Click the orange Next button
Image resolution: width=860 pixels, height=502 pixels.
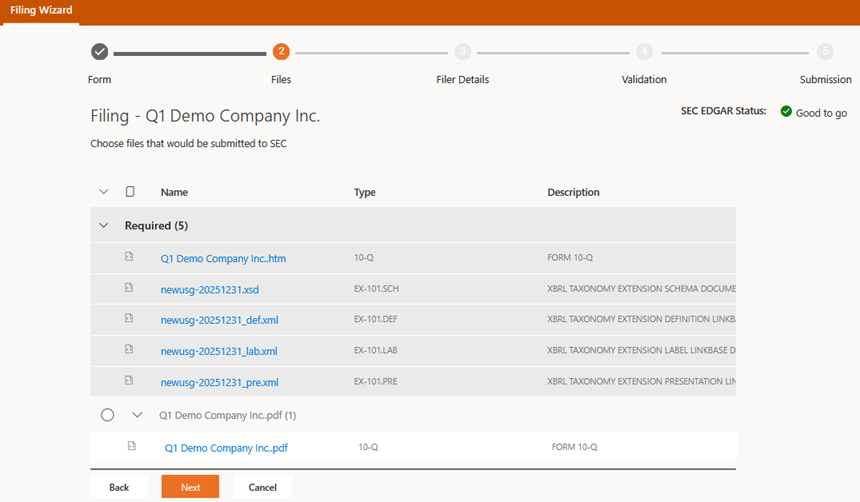coord(190,487)
